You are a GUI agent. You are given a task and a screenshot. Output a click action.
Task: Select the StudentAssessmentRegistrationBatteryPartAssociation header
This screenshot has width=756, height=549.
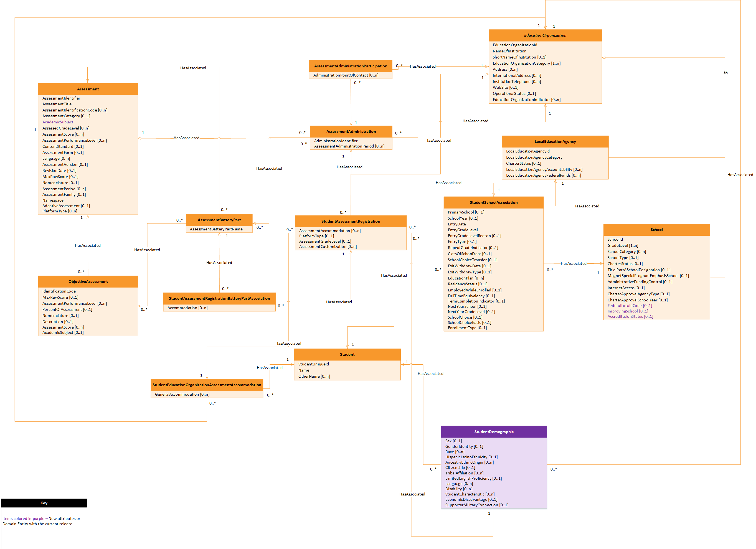click(x=219, y=298)
